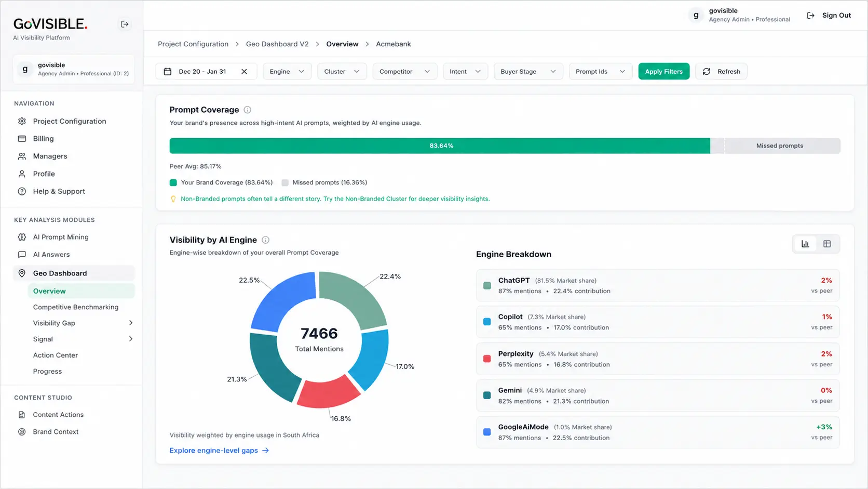Image resolution: width=868 pixels, height=489 pixels.
Task: Open the Engine filter dropdown
Action: click(287, 72)
